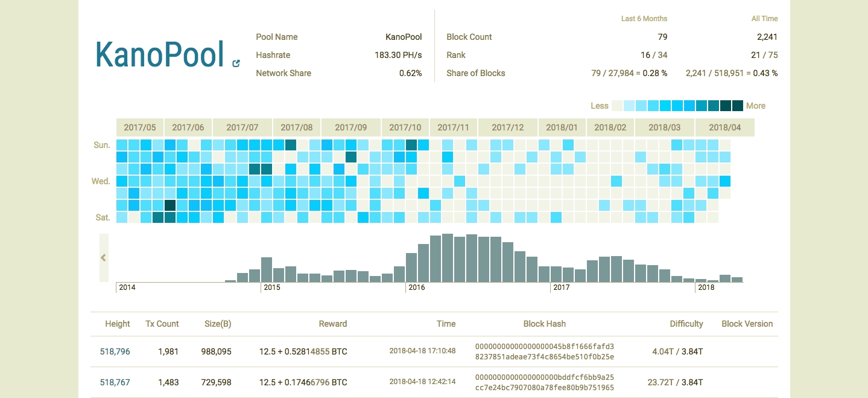
Task: Click the reward 12.5 + 0.17466796 BTC
Action: pyautogui.click(x=303, y=382)
